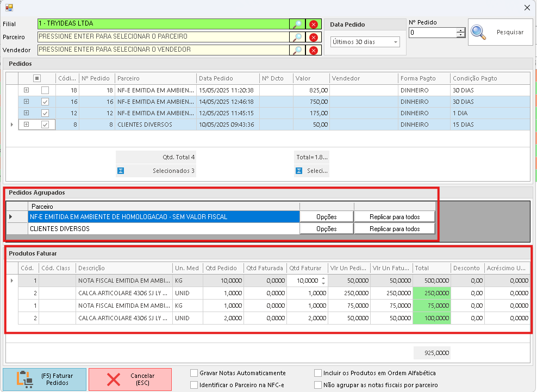This screenshot has width=537, height=392.
Task: Clear the Parceiro field with red X
Action: pyautogui.click(x=314, y=37)
